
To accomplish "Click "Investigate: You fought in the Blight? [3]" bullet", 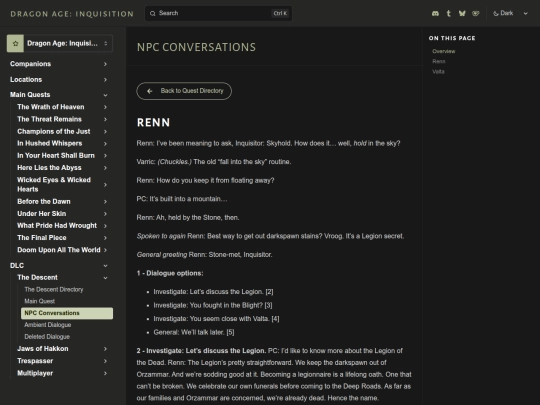I will (213, 305).
